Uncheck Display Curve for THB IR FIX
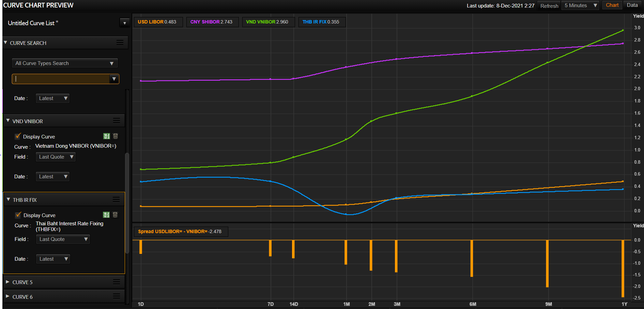Screen dimensions: 644x309 point(18,215)
